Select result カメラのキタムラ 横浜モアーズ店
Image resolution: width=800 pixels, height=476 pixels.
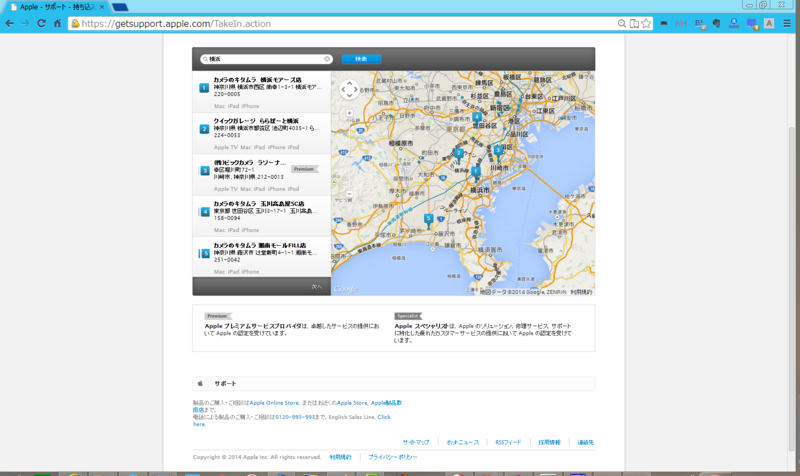coord(262,92)
